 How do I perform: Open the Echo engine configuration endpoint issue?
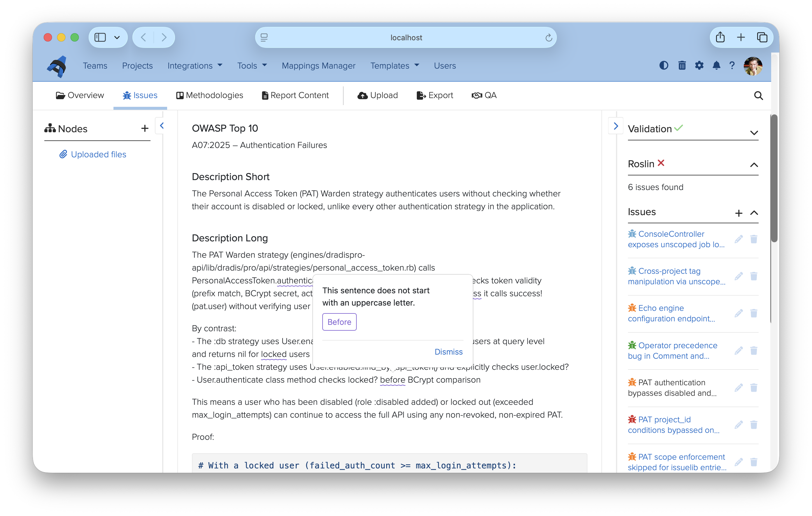point(671,313)
